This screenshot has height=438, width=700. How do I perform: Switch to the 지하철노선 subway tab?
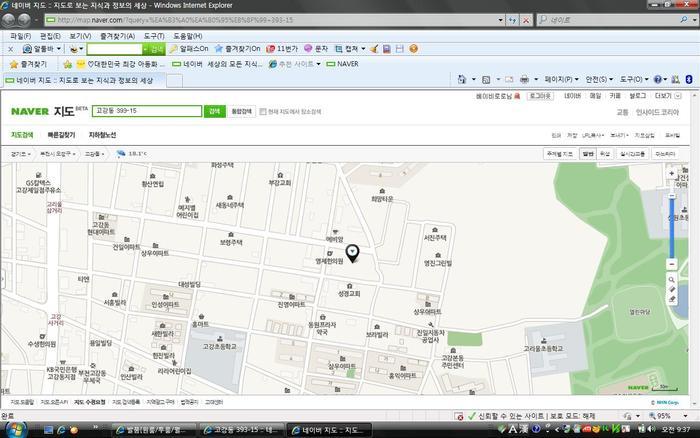tap(102, 135)
